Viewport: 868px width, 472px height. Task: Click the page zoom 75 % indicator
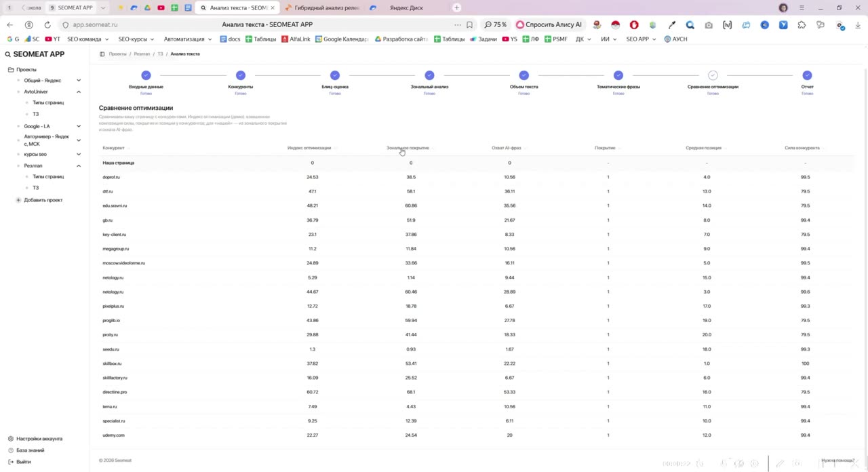[496, 24]
